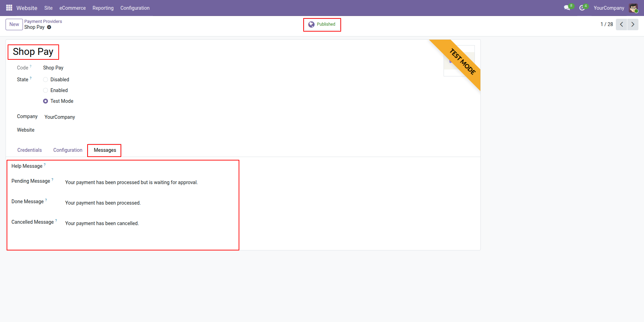This screenshot has width=644, height=322.
Task: Click the Published globe icon
Action: click(x=311, y=24)
